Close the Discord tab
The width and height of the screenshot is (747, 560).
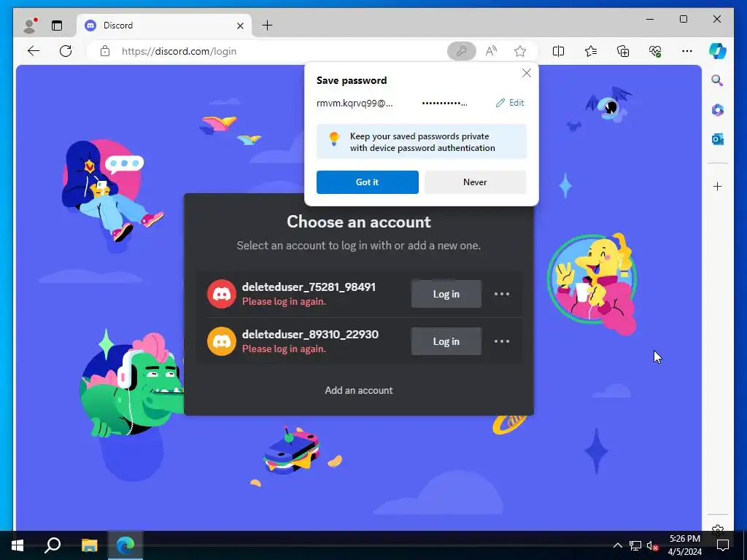click(241, 26)
